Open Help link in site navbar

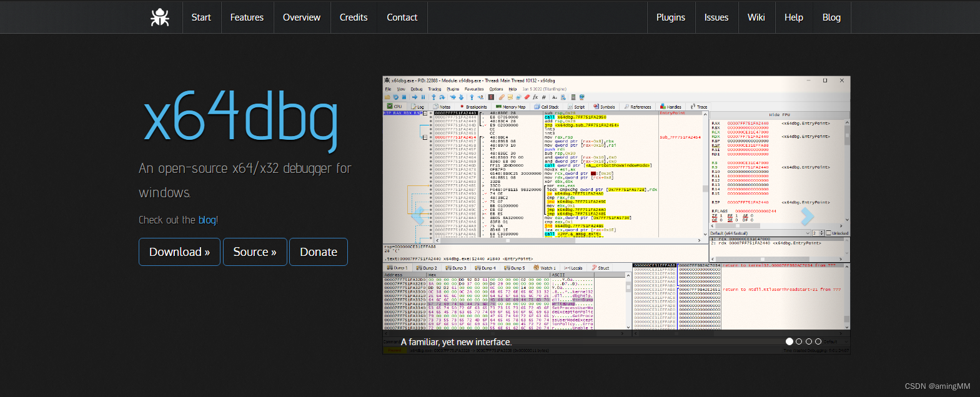tap(794, 17)
